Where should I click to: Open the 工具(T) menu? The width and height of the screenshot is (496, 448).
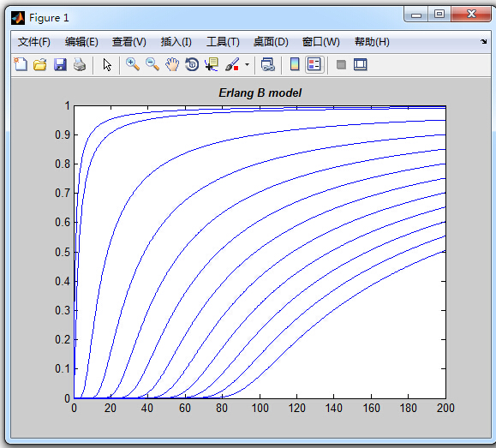223,42
